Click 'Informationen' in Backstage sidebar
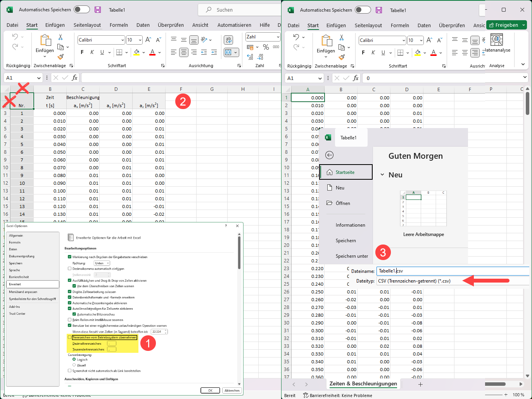 tap(351, 225)
